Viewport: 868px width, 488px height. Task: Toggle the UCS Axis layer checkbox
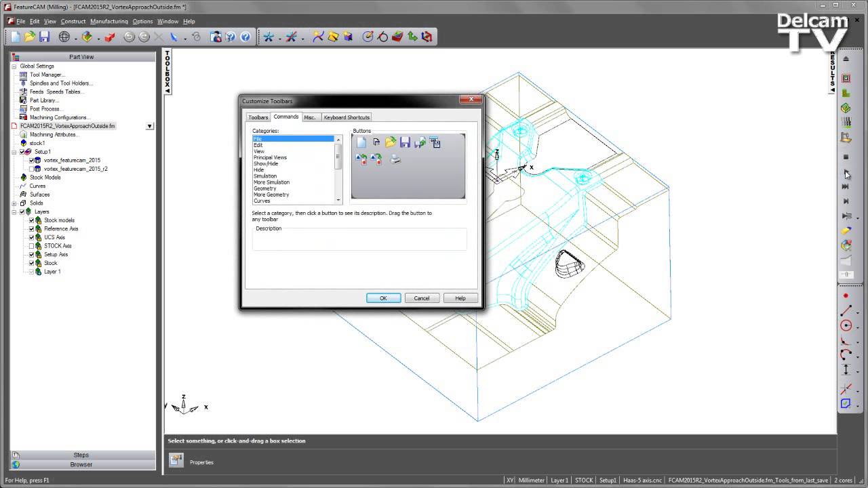click(31, 237)
